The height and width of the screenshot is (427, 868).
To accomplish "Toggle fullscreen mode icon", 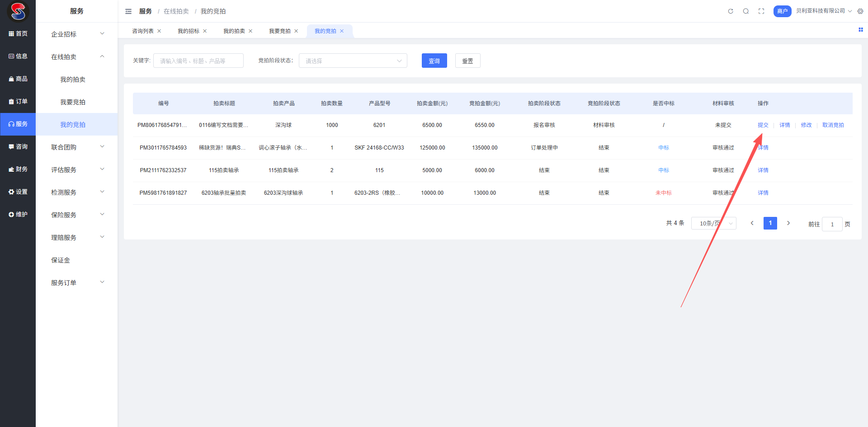I will point(761,11).
